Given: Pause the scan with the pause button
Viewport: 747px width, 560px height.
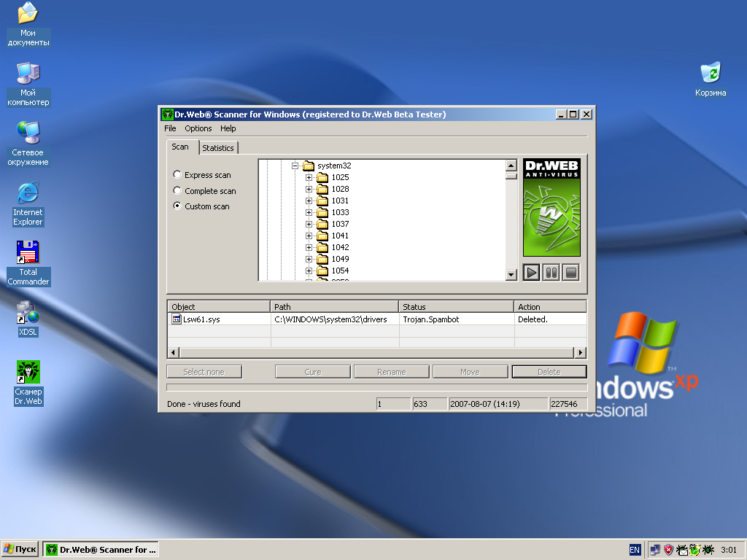Looking at the screenshot, I should (x=551, y=273).
